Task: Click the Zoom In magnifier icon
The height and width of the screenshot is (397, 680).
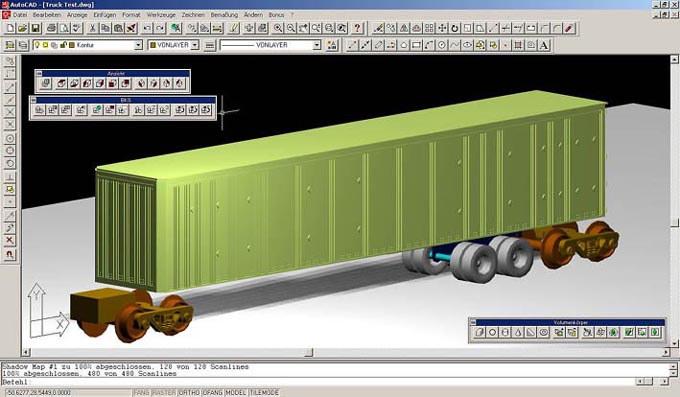Action: (x=278, y=29)
